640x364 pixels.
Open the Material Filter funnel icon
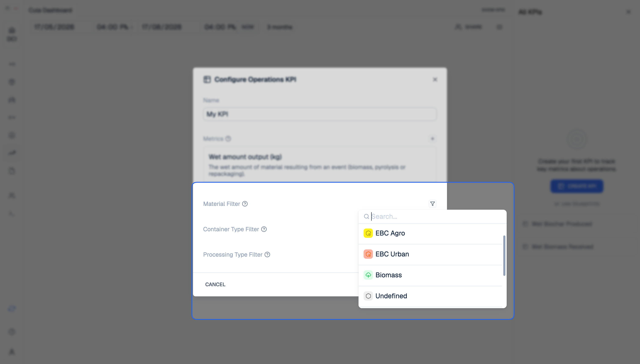432,204
